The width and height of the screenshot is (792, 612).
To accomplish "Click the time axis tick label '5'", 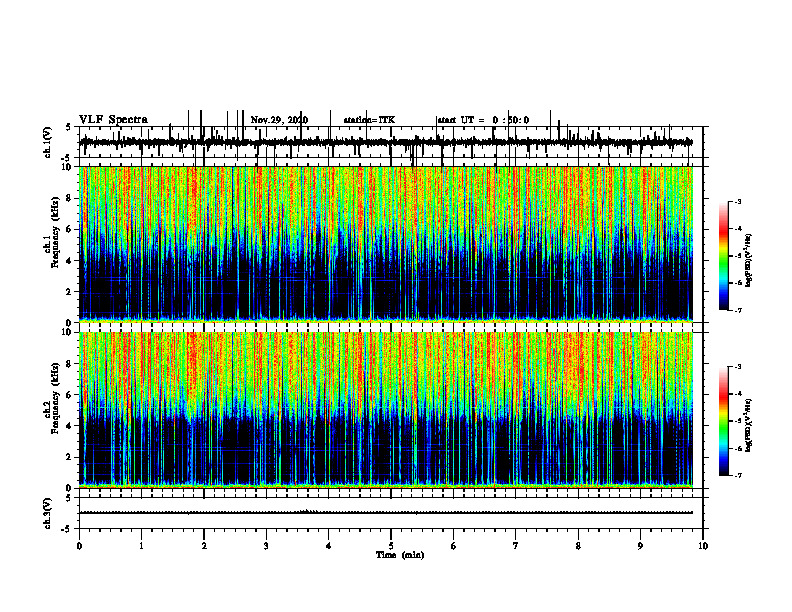I will pyautogui.click(x=391, y=546).
